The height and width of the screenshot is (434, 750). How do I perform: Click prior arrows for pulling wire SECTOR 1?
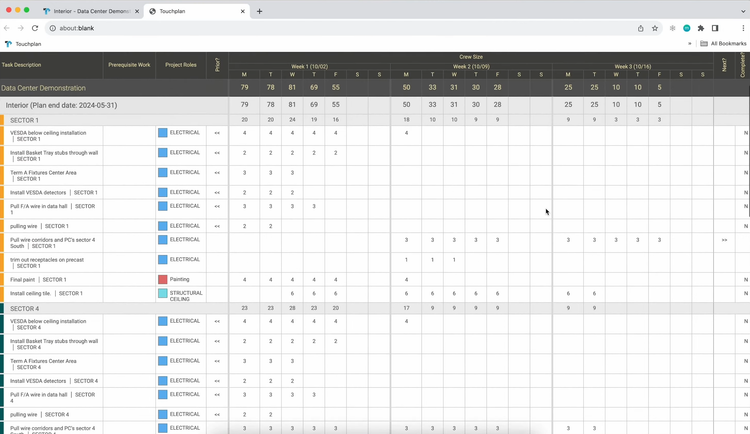pyautogui.click(x=217, y=226)
